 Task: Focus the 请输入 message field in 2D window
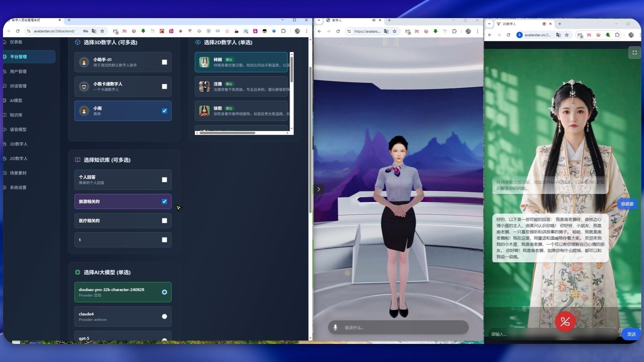click(x=553, y=334)
